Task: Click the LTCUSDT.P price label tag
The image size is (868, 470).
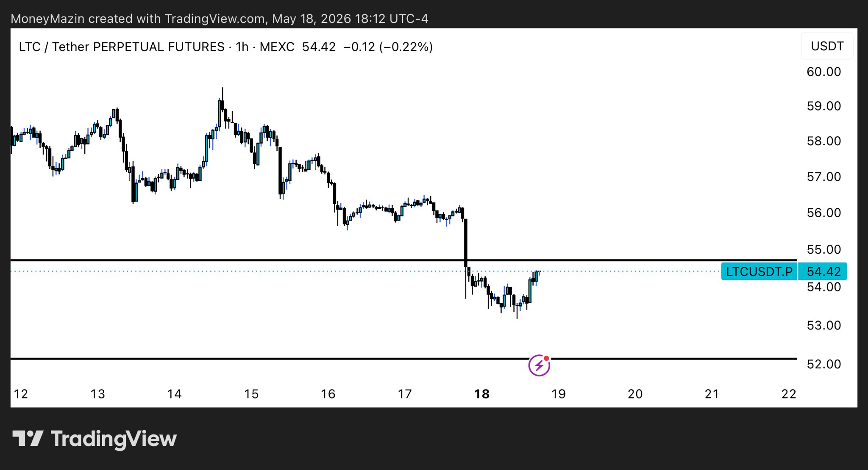Action: (x=759, y=271)
